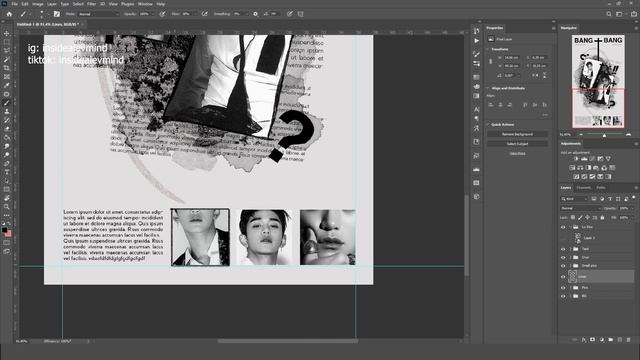
Task: Open Properties more options ellipsis
Action: point(545,115)
